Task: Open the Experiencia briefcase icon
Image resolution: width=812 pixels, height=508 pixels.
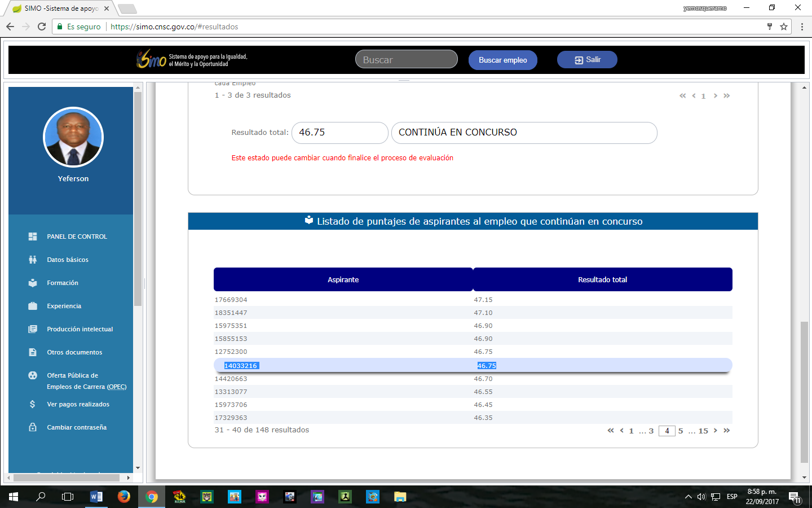Action: point(33,306)
